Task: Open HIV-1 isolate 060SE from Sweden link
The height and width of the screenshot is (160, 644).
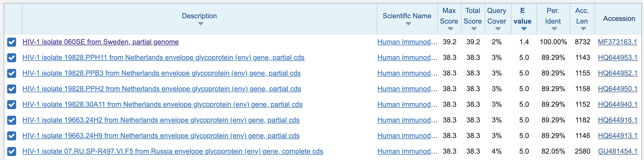Action: point(100,42)
